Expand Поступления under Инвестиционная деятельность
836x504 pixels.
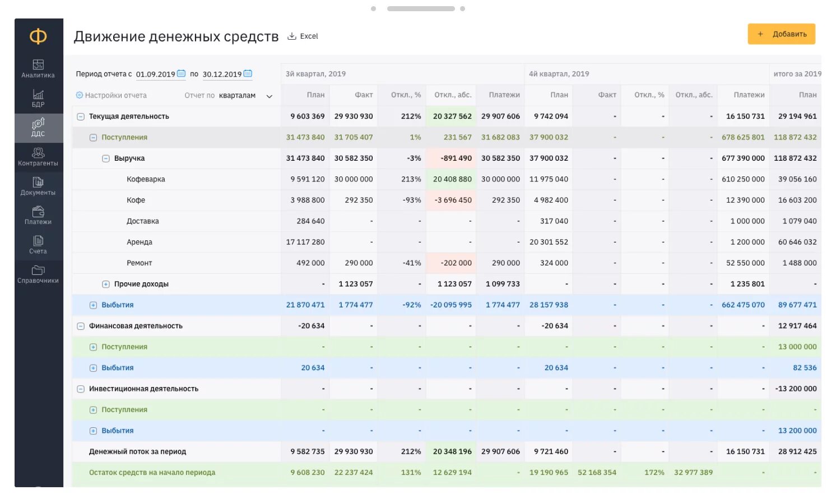tap(94, 410)
